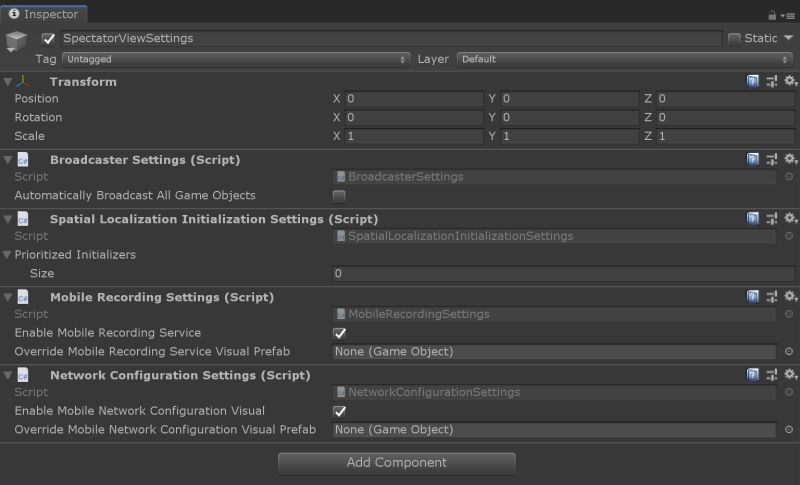
Task: Collapse Broadcaster Settings foldout triangle
Action: pyautogui.click(x=8, y=160)
